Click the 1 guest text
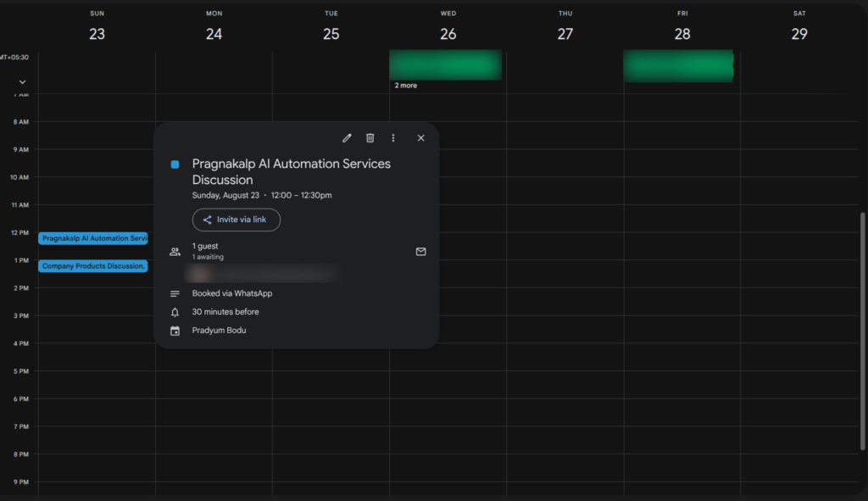868x501 pixels. (205, 246)
